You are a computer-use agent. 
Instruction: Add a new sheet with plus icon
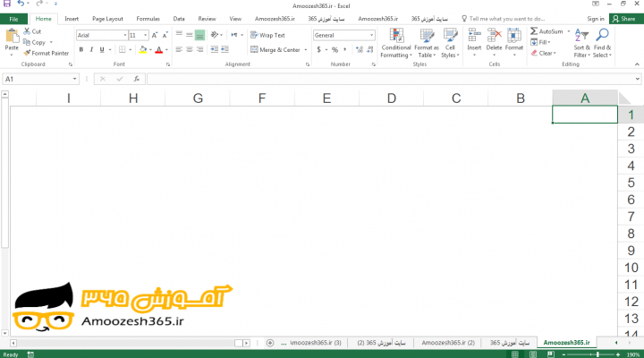pos(270,343)
